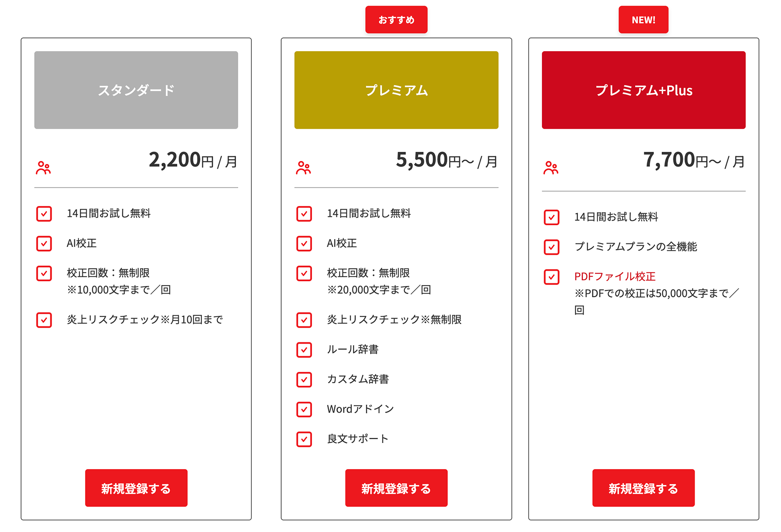
Task: Select the gray スタンダード plan header
Action: (136, 90)
